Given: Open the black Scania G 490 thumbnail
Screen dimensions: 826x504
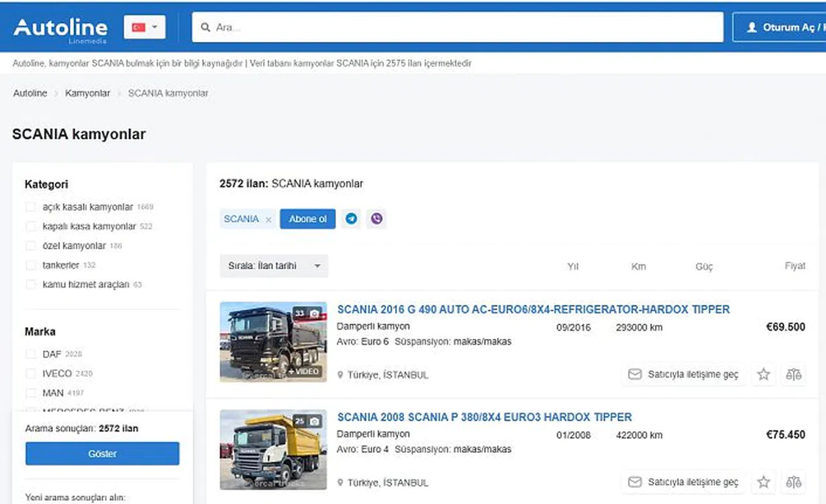Looking at the screenshot, I should [273, 342].
